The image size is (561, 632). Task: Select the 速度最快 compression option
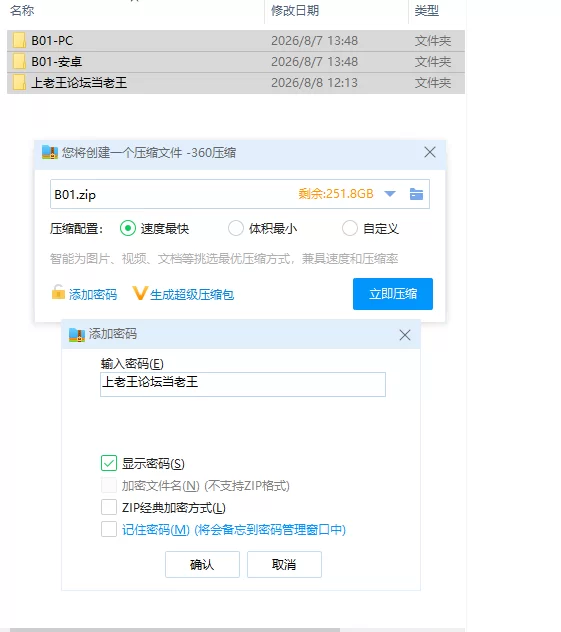[128, 229]
